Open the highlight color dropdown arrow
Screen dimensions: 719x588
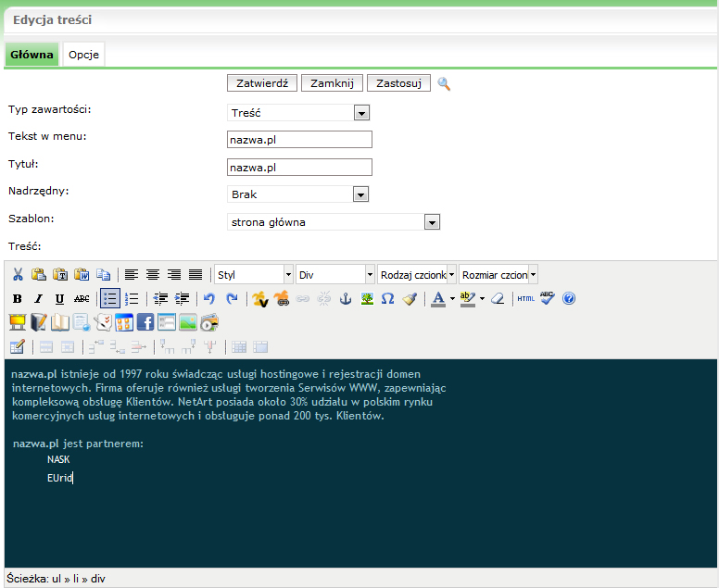point(482,299)
